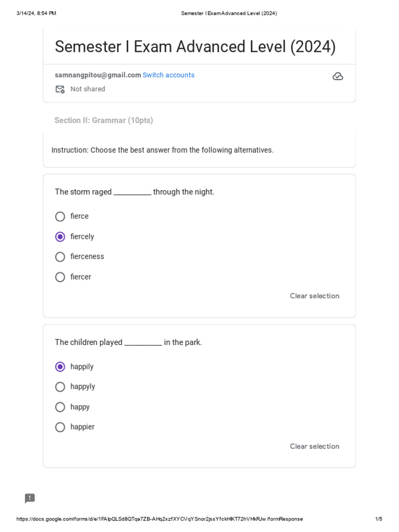Click the form title Semester I Exam
399x532 pixels.
(x=195, y=47)
